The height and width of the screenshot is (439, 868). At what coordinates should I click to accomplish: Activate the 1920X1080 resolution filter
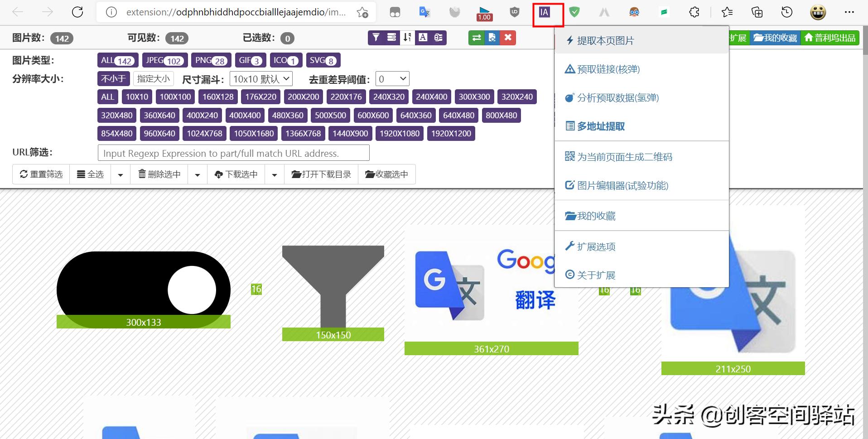(399, 133)
